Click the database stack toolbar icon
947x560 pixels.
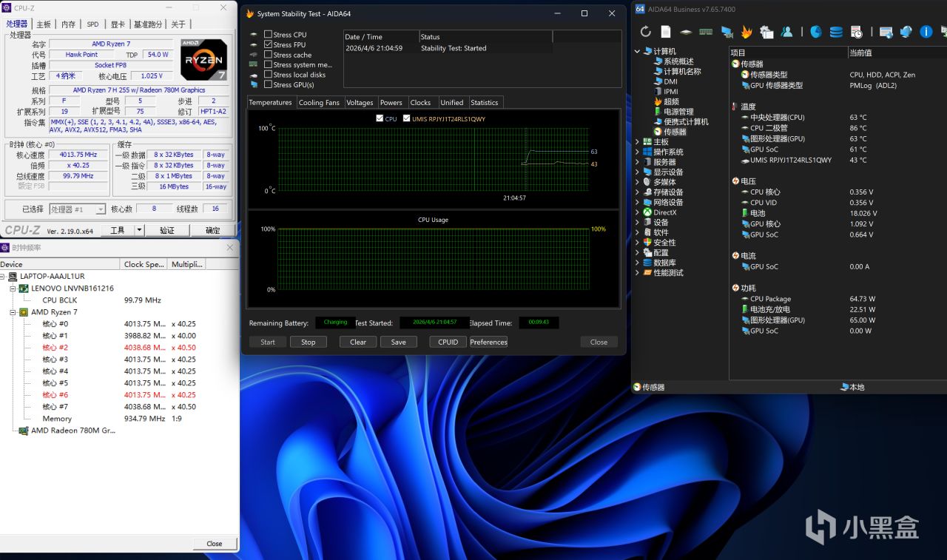click(x=836, y=32)
